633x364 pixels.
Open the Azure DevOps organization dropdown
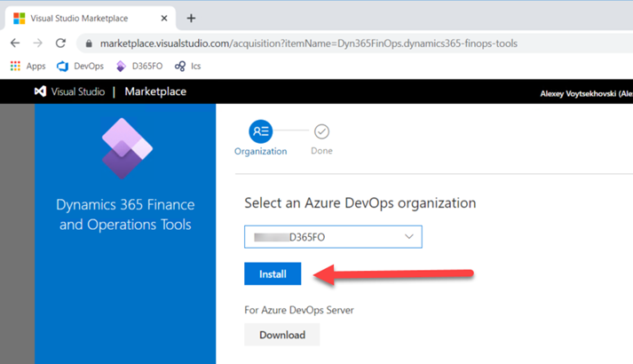[x=333, y=237]
